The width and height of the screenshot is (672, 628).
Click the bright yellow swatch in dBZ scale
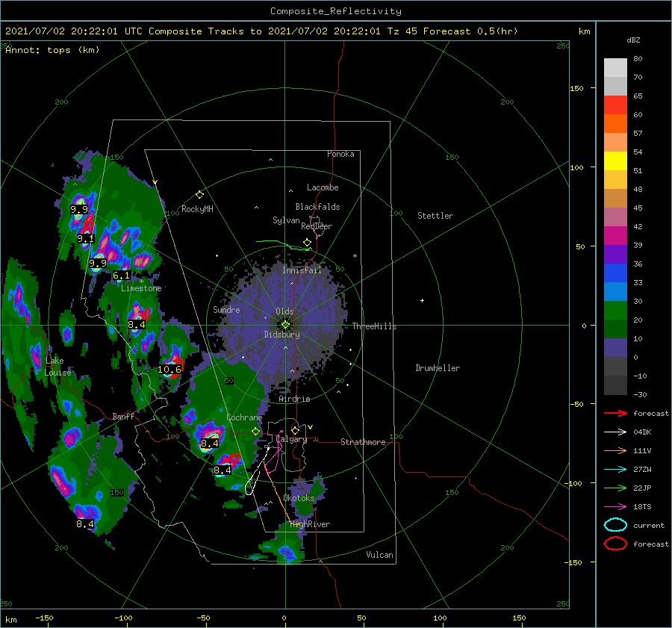615,161
